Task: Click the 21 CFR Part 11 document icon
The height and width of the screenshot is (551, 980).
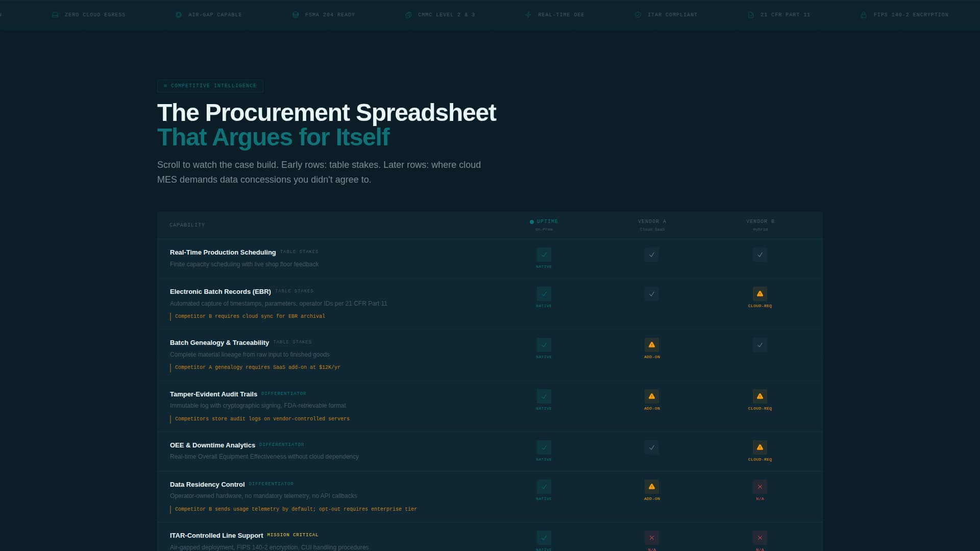Action: pos(751,15)
